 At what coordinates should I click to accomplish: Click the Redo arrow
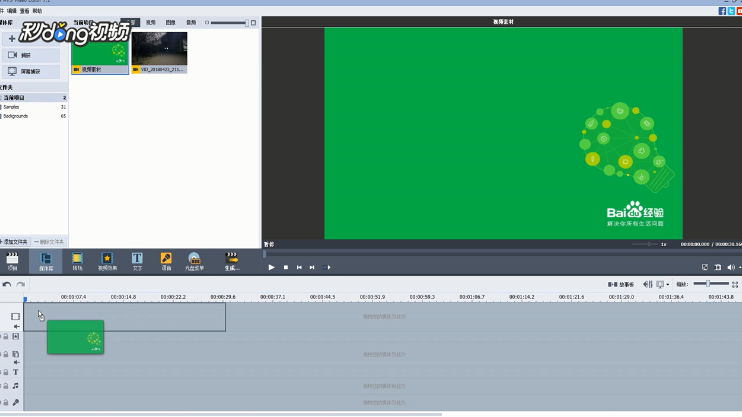click(x=20, y=284)
